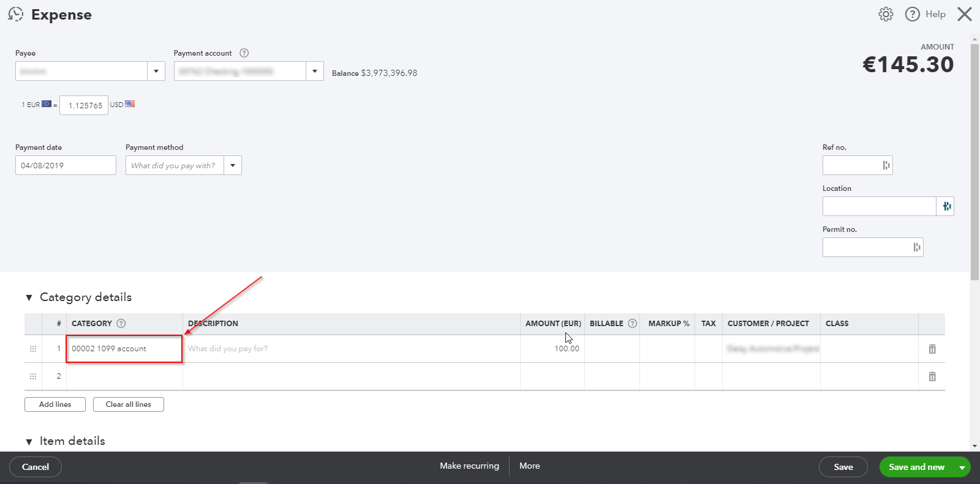The width and height of the screenshot is (980, 484).
Task: Click the Permit no. field icon
Action: (x=916, y=247)
